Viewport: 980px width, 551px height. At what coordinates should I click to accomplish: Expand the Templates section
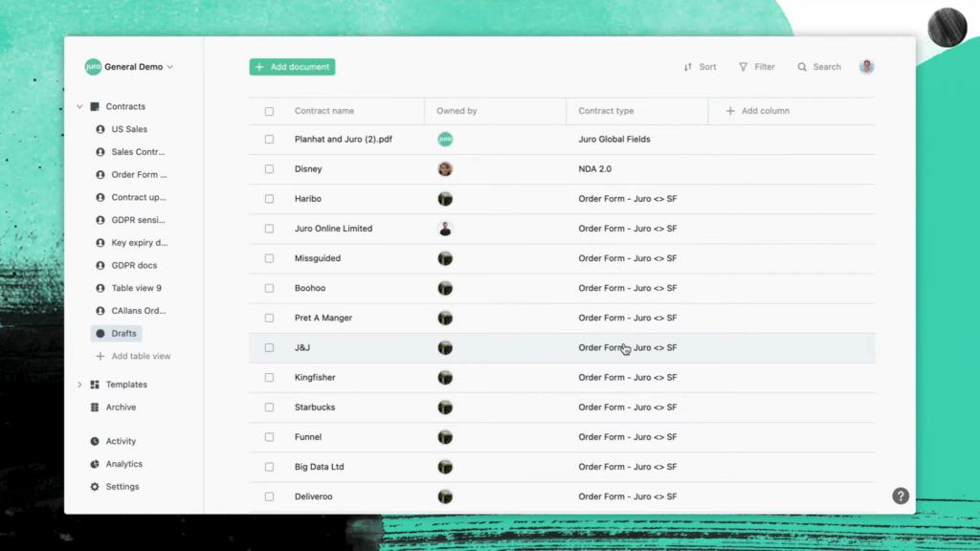[79, 384]
